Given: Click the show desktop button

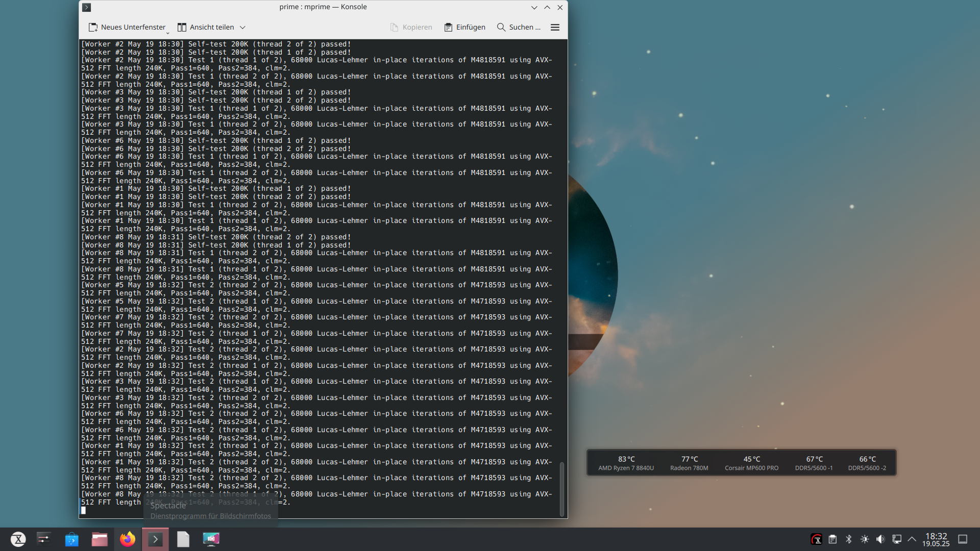Looking at the screenshot, I should (x=963, y=539).
